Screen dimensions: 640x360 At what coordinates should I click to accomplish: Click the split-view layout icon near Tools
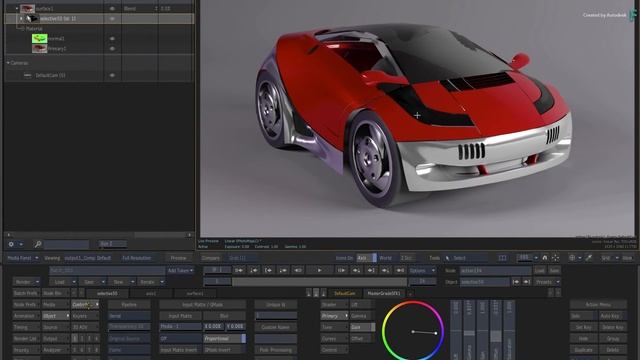(x=502, y=258)
